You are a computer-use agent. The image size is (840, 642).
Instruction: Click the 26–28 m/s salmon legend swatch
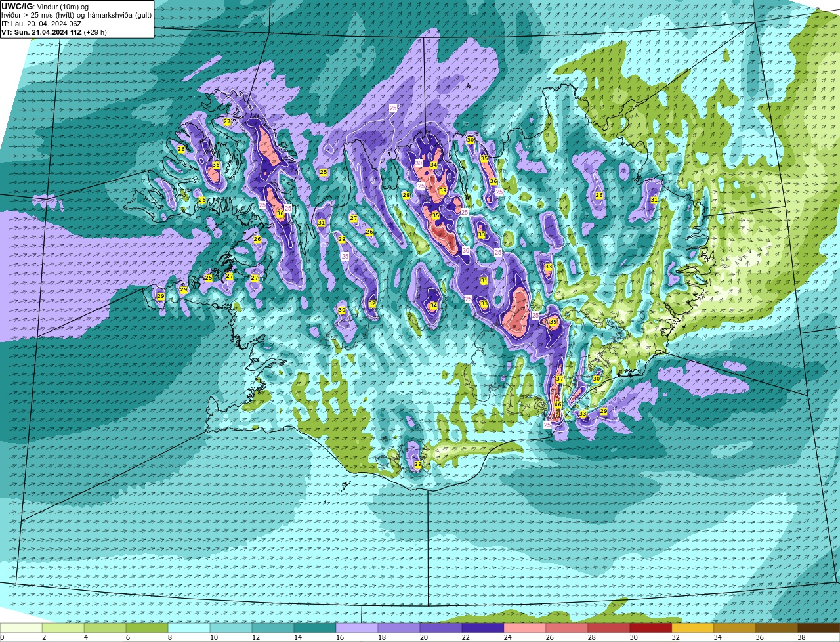pyautogui.click(x=567, y=628)
